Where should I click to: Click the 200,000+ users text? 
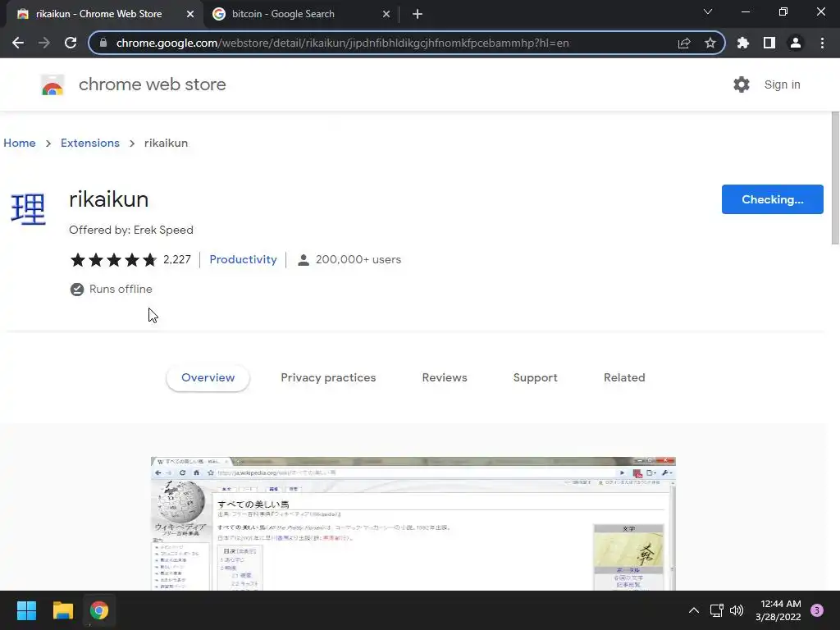[x=358, y=259]
